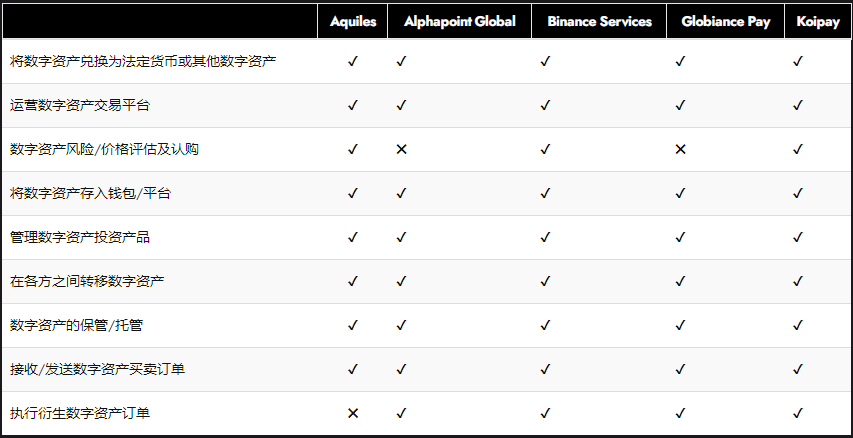Click the Aquiles checkmark in 运营数字资产交易平台 row

pos(353,105)
